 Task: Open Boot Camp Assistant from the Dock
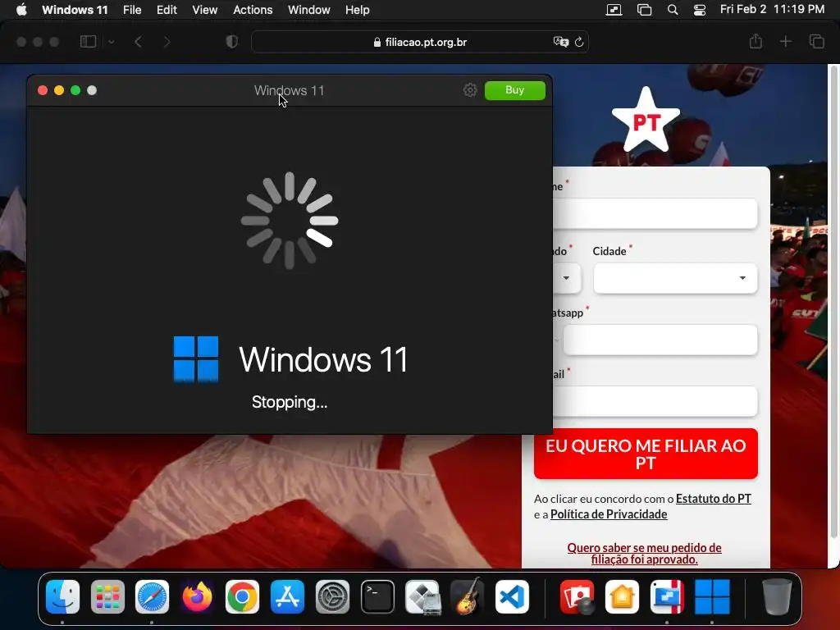422,596
